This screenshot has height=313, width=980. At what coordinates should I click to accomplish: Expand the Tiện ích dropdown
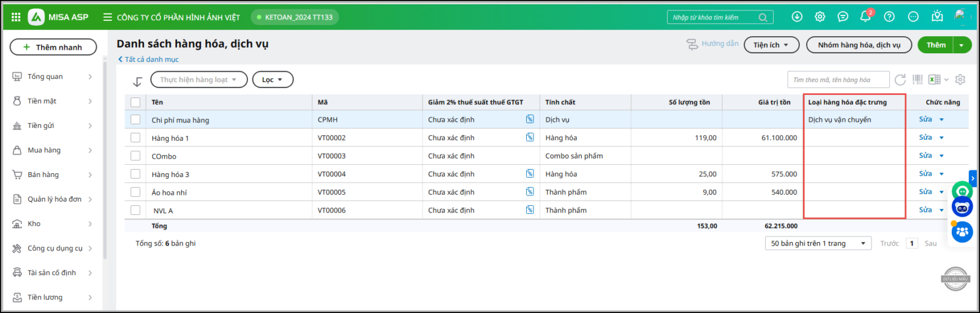(771, 45)
